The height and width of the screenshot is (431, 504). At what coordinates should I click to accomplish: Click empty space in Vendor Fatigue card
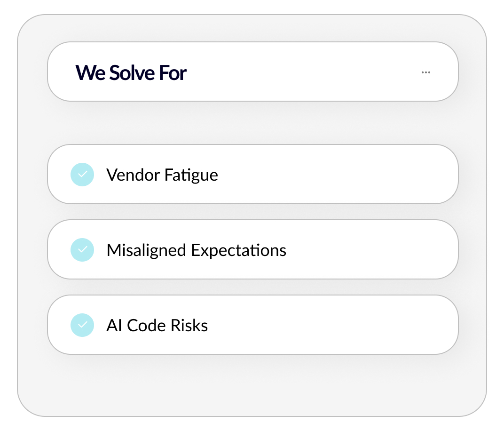pos(339,175)
